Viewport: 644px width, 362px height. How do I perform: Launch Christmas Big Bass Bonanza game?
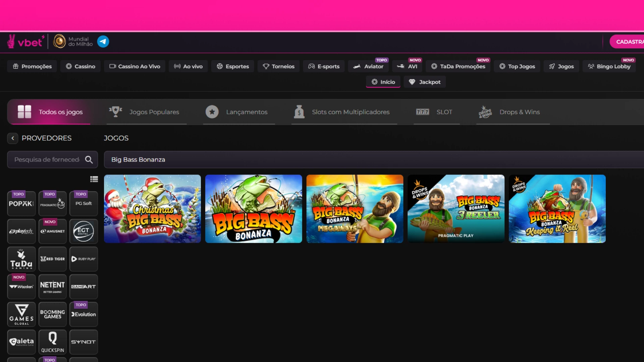152,209
